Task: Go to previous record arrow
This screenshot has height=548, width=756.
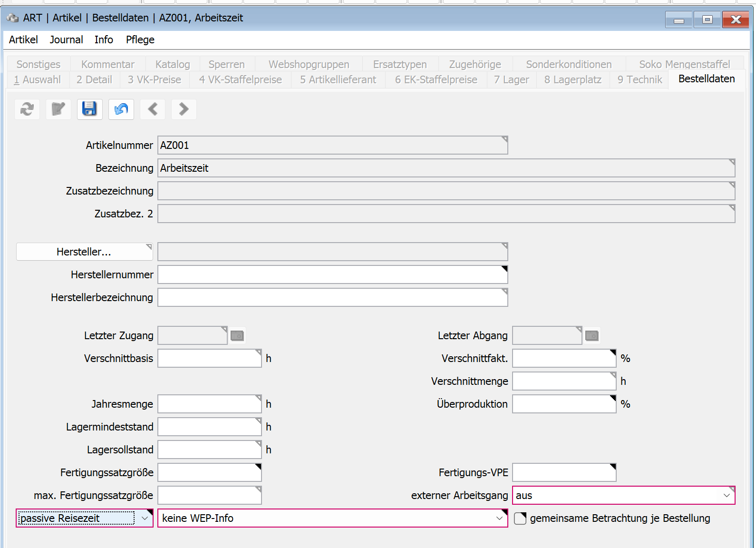Action: tap(153, 109)
